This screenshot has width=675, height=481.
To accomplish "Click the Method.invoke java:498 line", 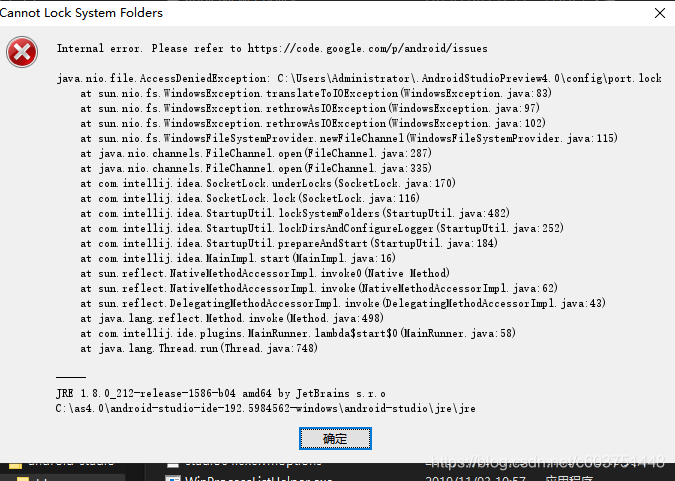I will click(232, 319).
